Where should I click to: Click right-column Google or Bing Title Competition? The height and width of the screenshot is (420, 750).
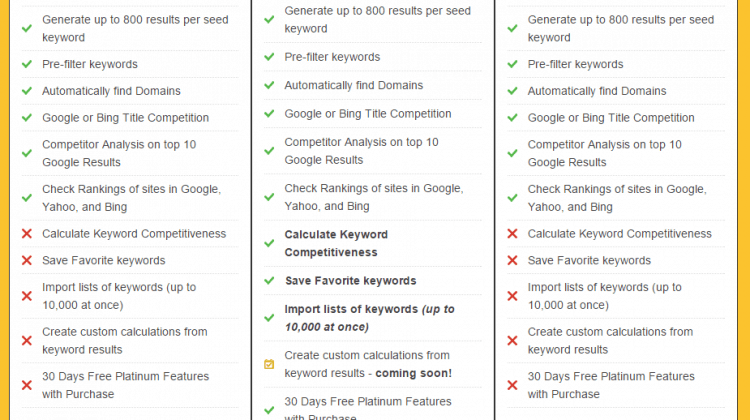pyautogui.click(x=611, y=118)
